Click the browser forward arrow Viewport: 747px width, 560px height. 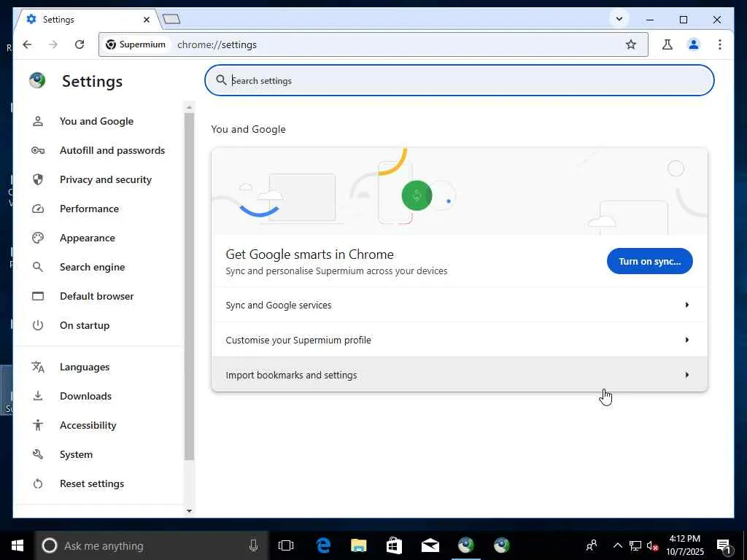tap(53, 44)
